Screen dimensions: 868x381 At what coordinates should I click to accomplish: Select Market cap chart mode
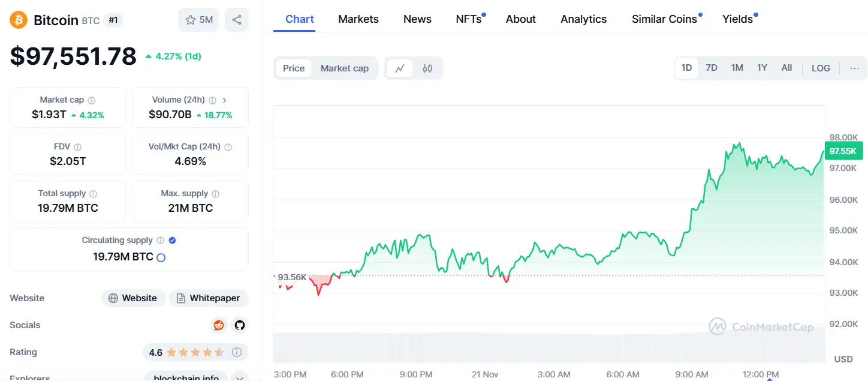click(x=345, y=68)
